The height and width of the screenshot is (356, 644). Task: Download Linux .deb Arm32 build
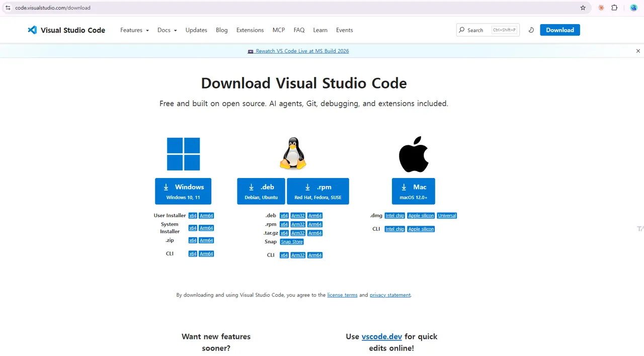298,216
